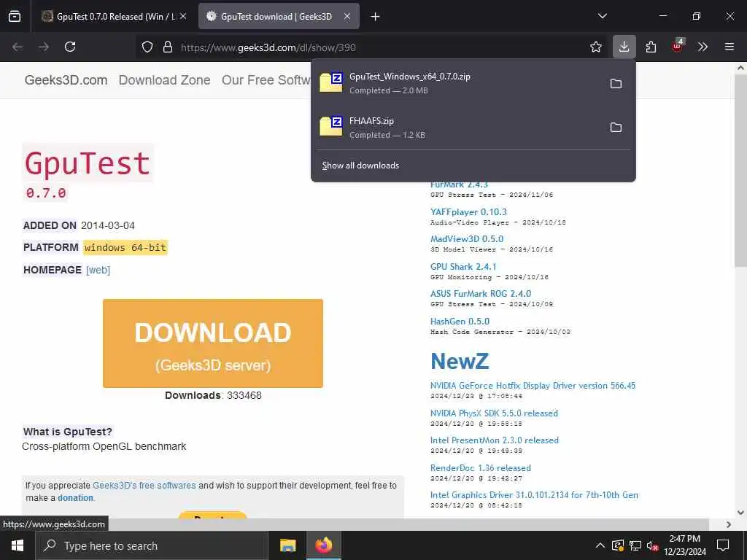Click the taskbar search box
Image resolution: width=747 pixels, height=560 pixels.
tap(152, 545)
